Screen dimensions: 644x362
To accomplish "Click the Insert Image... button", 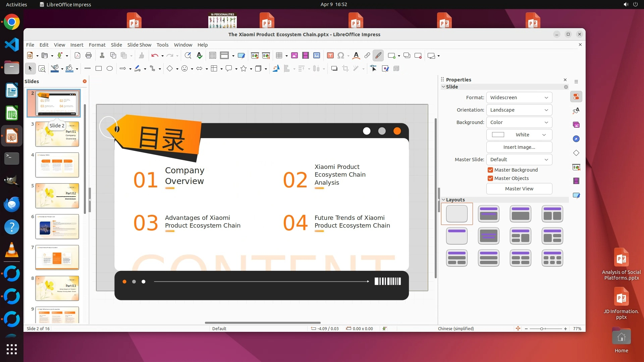I will click(x=519, y=147).
